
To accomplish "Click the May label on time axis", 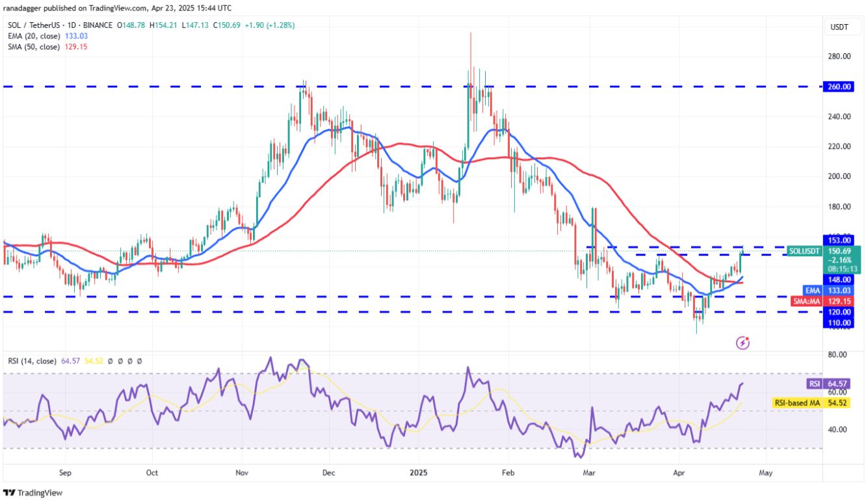I will pyautogui.click(x=766, y=473).
